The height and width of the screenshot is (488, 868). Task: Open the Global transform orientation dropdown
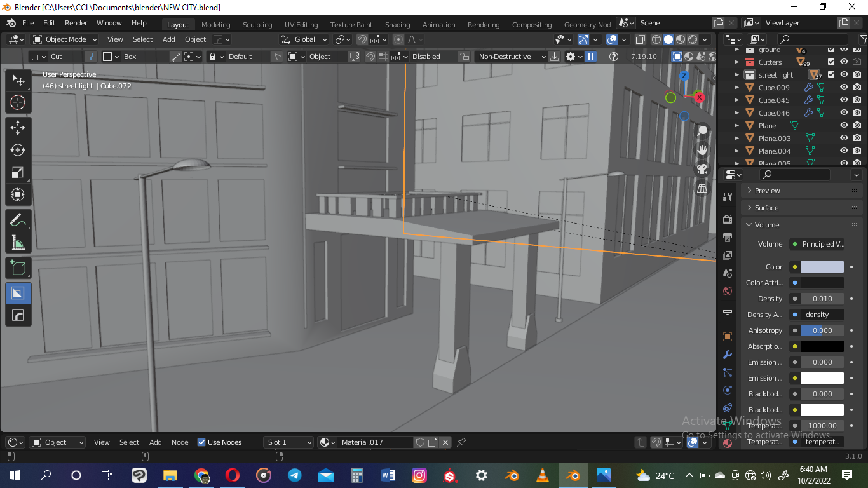(x=304, y=39)
